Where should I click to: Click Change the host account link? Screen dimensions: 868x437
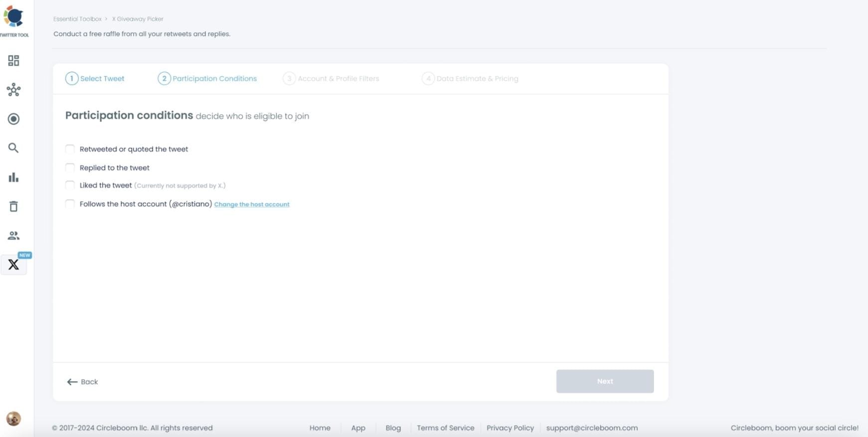[x=251, y=204]
